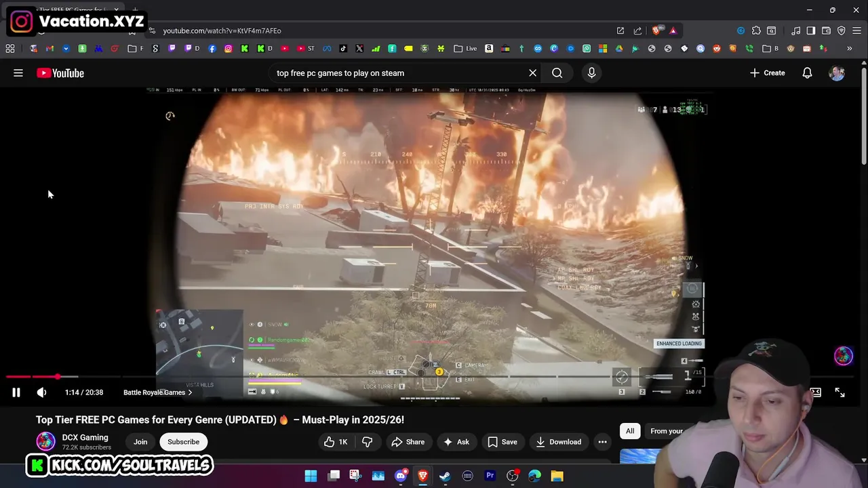This screenshot has height=488, width=868.
Task: Open Task View on taskbar
Action: point(334,476)
